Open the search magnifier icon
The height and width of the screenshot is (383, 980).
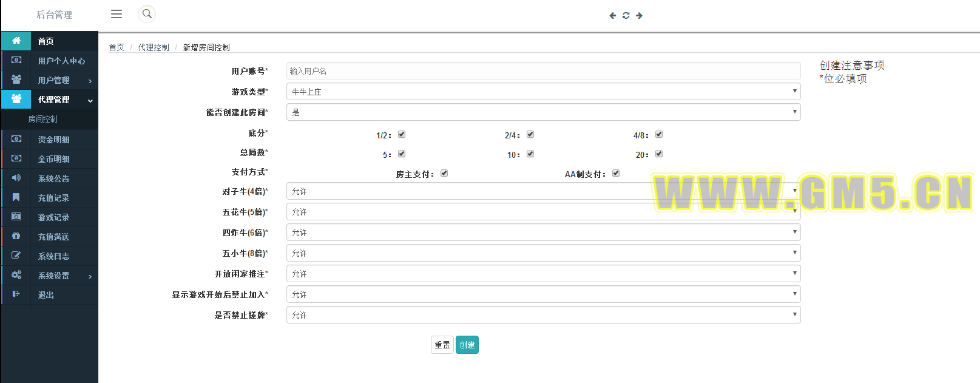pyautogui.click(x=147, y=13)
